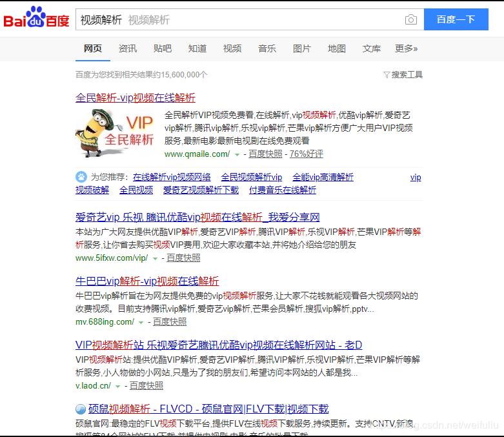
Task: Click the 76%好评 rating link
Action: 307,154
